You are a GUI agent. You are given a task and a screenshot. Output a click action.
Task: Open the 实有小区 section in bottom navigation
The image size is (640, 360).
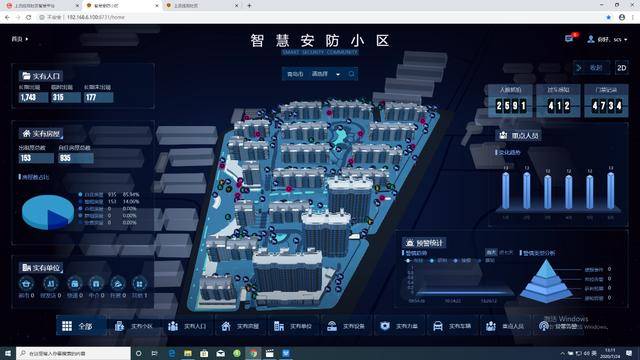pos(134,326)
